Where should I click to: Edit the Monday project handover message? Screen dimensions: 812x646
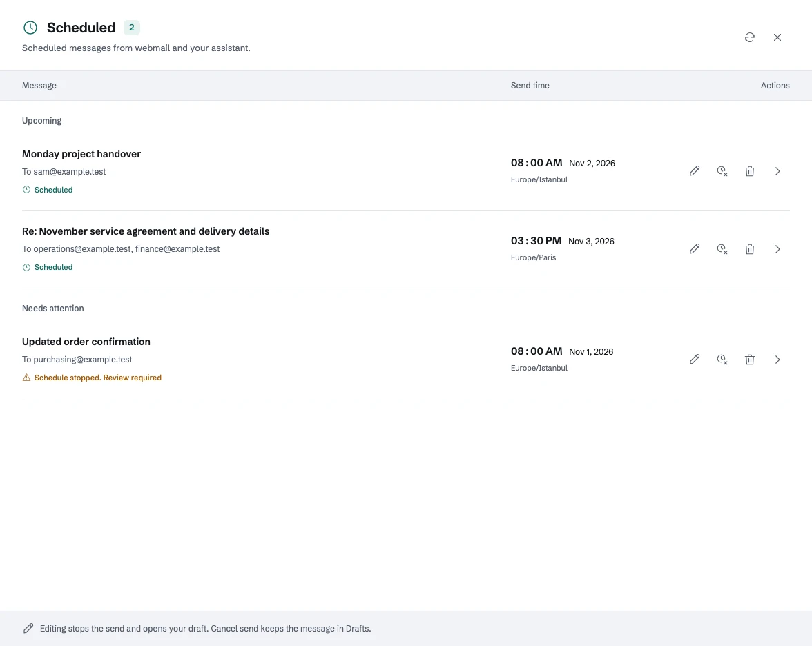[695, 171]
